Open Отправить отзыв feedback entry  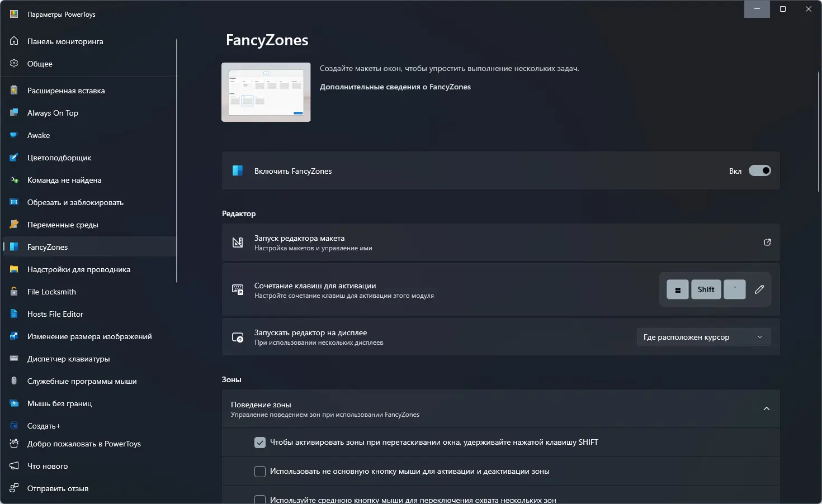[x=89, y=488]
